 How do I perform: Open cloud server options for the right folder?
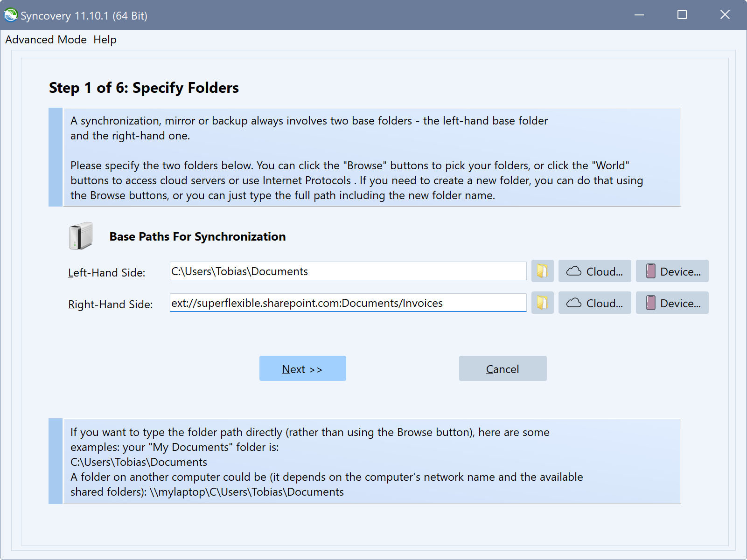click(594, 303)
